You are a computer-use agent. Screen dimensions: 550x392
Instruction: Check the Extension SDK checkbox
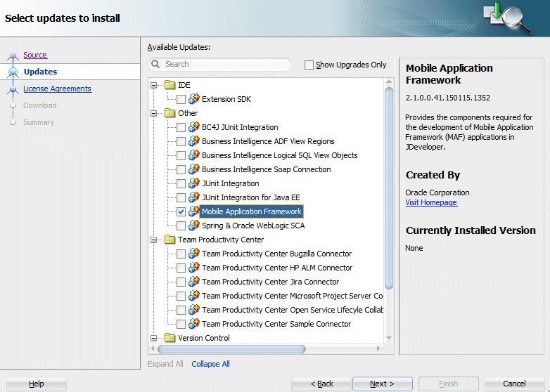pos(181,100)
